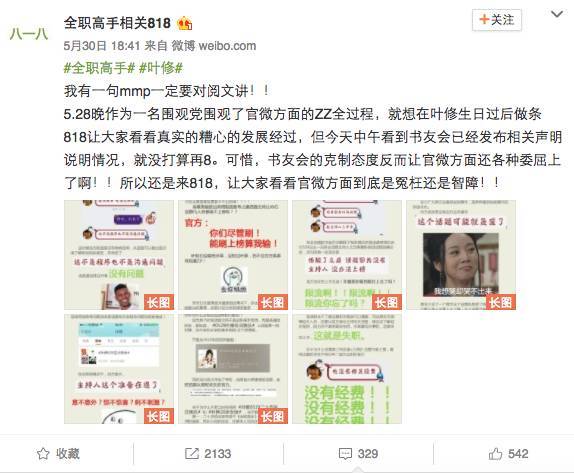Open the crown badge next to username

click(184, 24)
